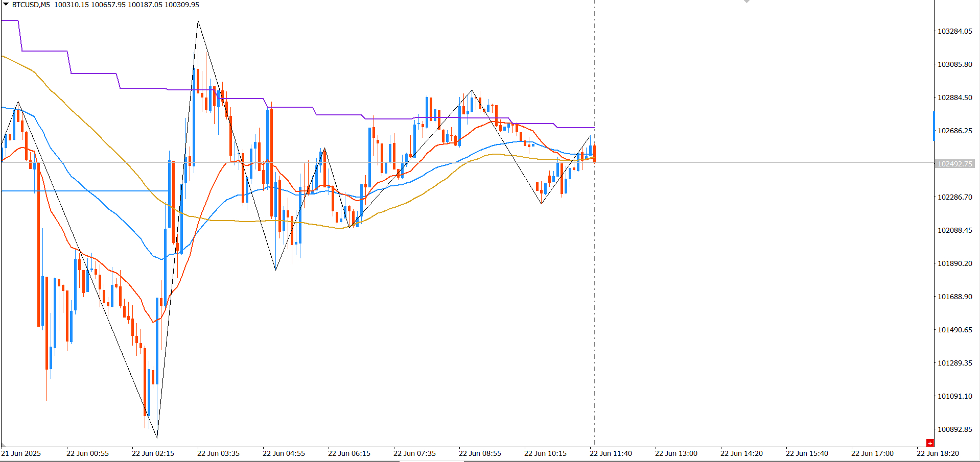Click the lowest zigzag trough point
The image size is (980, 462).
click(x=157, y=437)
